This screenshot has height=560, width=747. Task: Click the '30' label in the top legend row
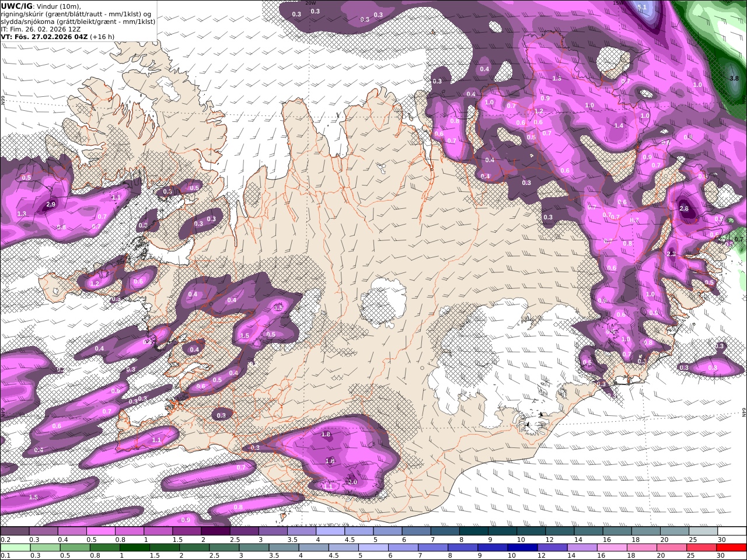(721, 540)
